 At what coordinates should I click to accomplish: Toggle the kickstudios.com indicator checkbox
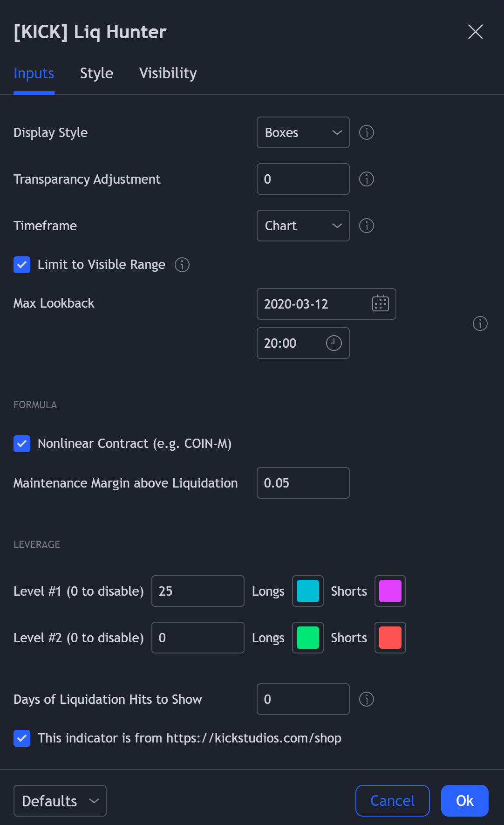(x=22, y=738)
